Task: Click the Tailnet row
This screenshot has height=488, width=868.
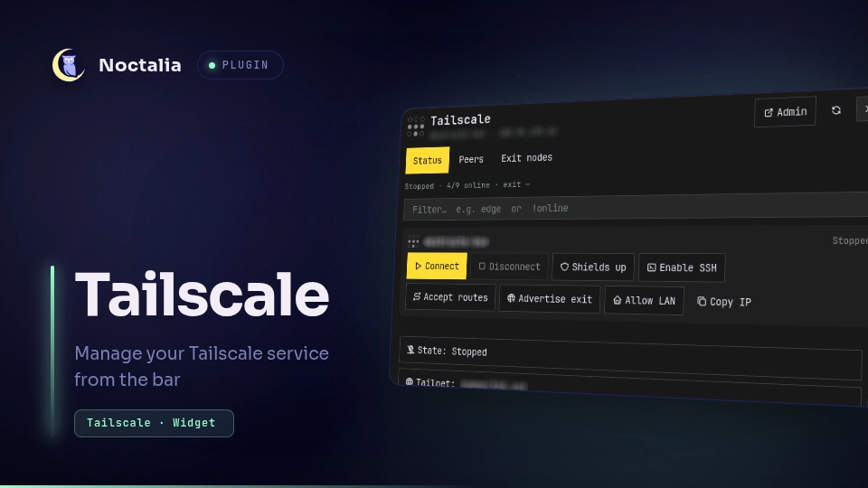Action: click(629, 386)
